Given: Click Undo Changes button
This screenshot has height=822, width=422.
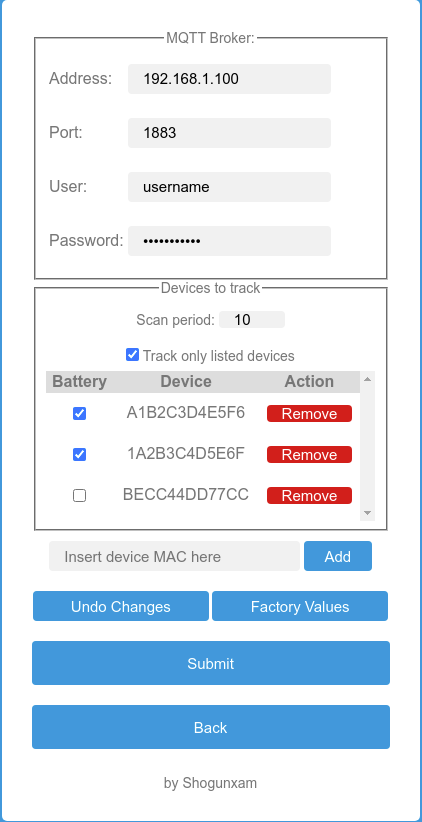Looking at the screenshot, I should [121, 607].
